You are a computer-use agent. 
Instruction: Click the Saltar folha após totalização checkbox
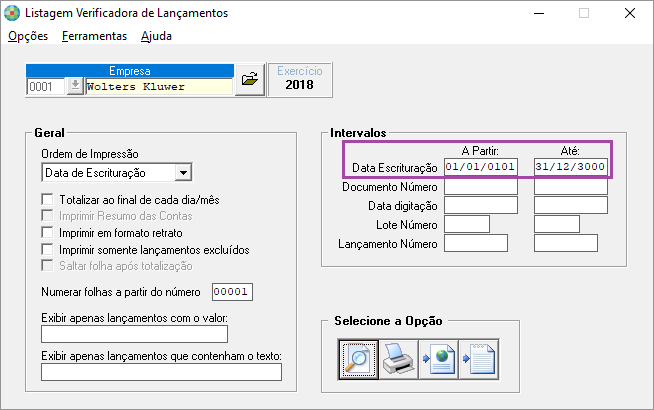[48, 266]
